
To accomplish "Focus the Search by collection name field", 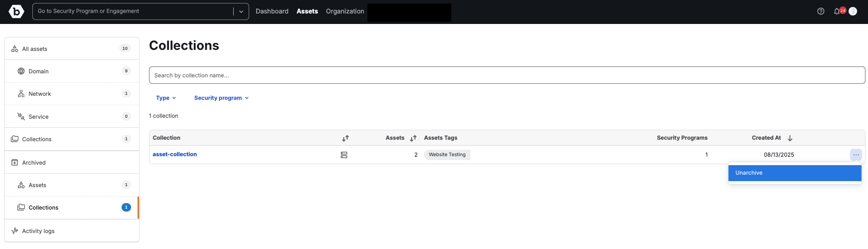I will [x=507, y=75].
